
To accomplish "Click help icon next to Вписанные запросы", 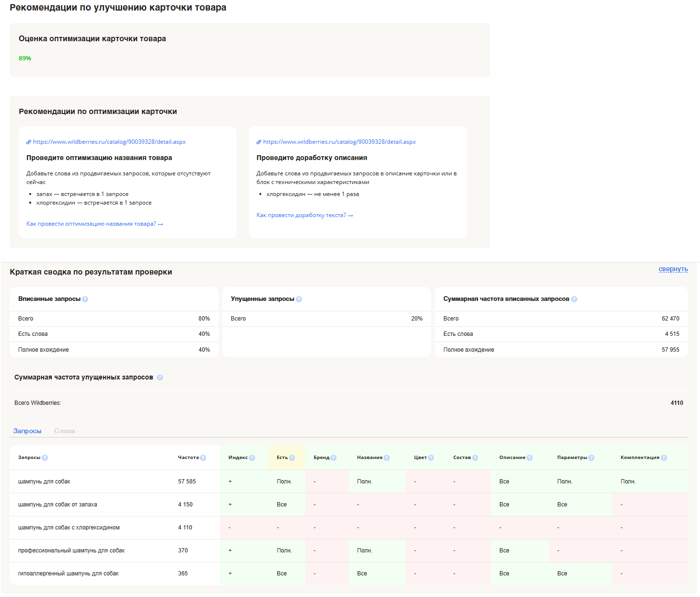I will click(x=85, y=299).
